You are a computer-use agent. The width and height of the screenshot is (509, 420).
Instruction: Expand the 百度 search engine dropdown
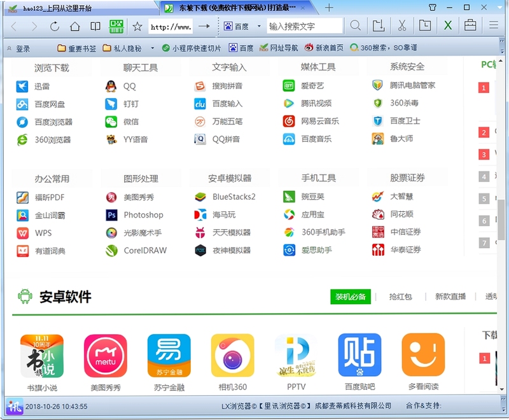[x=259, y=26]
